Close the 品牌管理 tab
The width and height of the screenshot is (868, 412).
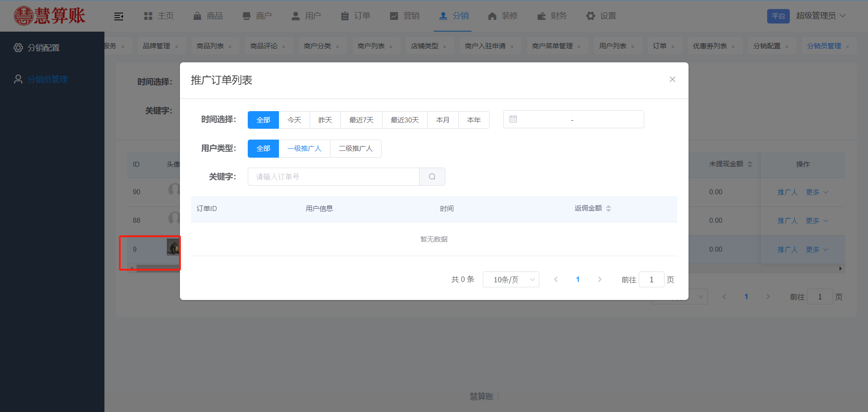(x=176, y=47)
